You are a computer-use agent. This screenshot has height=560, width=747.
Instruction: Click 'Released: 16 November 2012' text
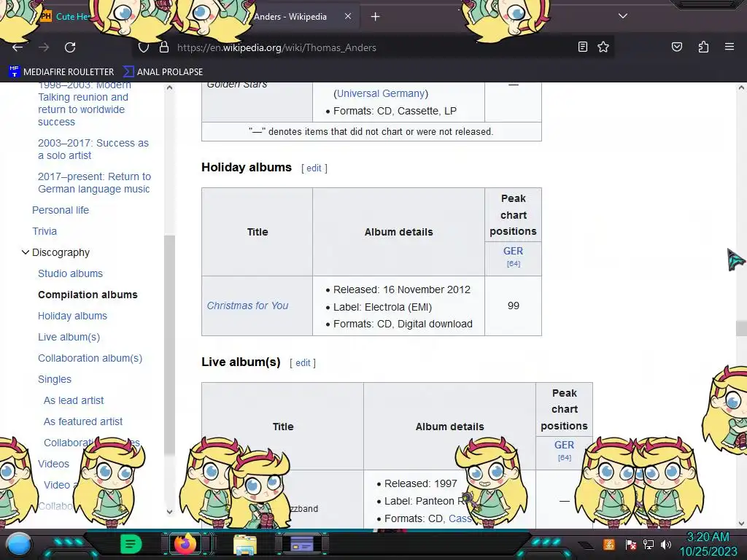(x=402, y=289)
